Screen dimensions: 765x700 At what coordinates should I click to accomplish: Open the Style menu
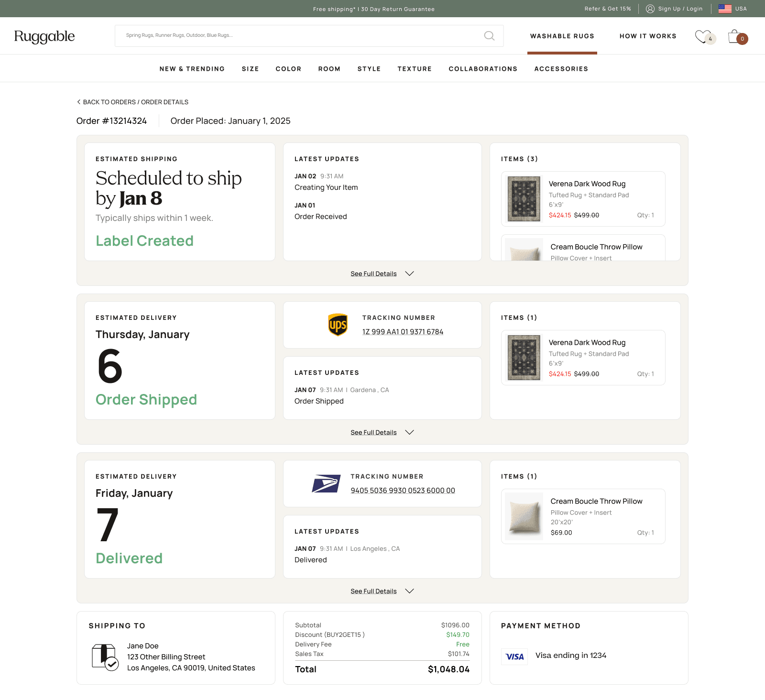369,69
